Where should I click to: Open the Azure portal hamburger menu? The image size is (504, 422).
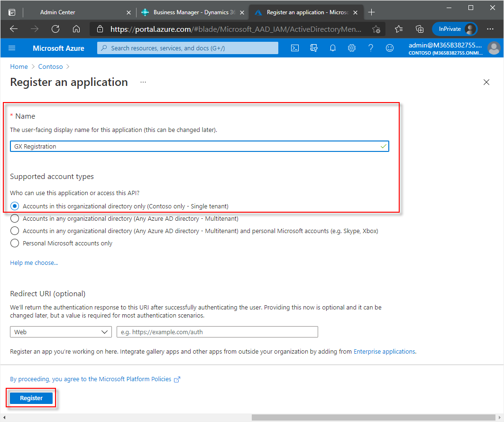click(12, 48)
